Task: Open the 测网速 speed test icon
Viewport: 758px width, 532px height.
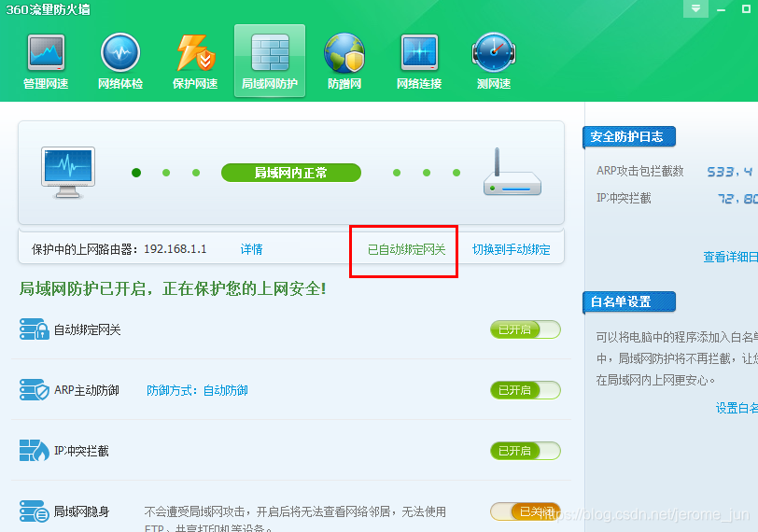Action: (x=494, y=62)
